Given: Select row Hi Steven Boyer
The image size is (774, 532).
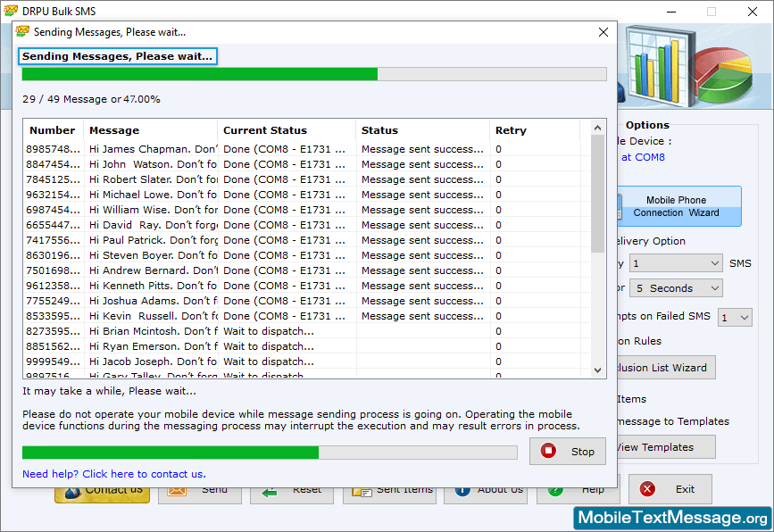Looking at the screenshot, I should click(x=306, y=255).
